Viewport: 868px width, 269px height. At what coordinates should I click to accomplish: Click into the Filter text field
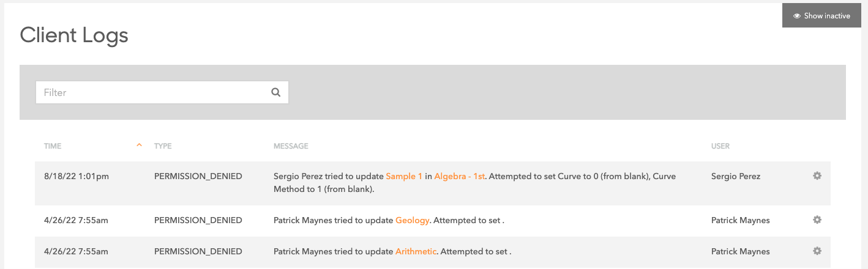pyautogui.click(x=153, y=93)
